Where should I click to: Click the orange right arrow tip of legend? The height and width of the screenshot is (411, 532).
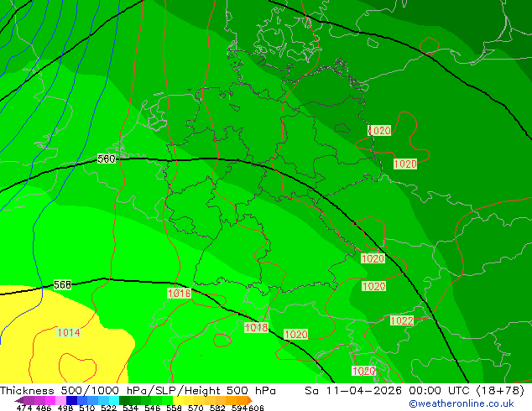(x=250, y=400)
